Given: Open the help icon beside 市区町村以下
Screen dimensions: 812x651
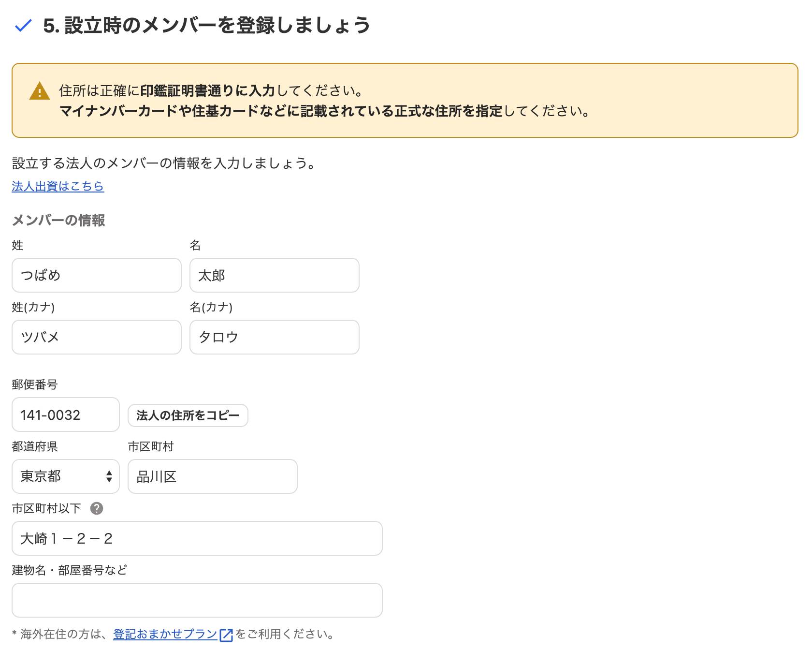Looking at the screenshot, I should pyautogui.click(x=97, y=508).
